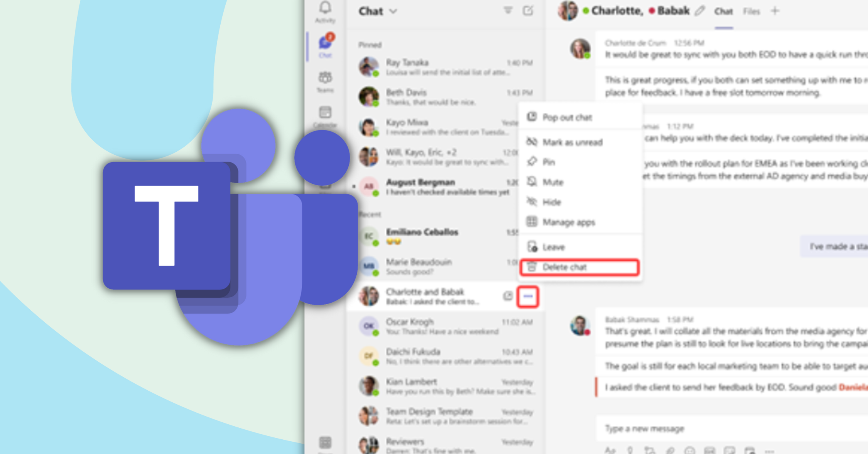Mute the Charlotte and Babak chat
The height and width of the screenshot is (454, 868).
point(552,181)
